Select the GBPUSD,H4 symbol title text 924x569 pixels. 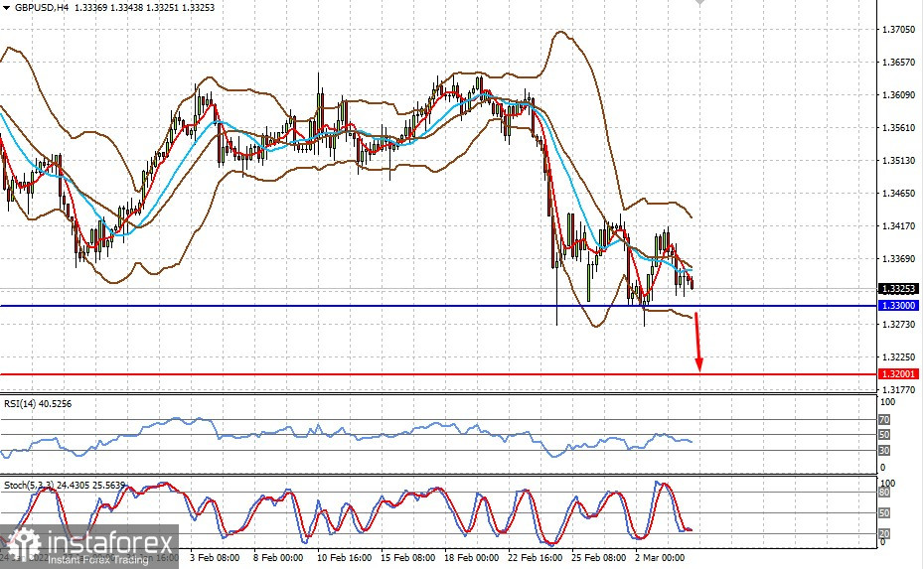(42, 8)
